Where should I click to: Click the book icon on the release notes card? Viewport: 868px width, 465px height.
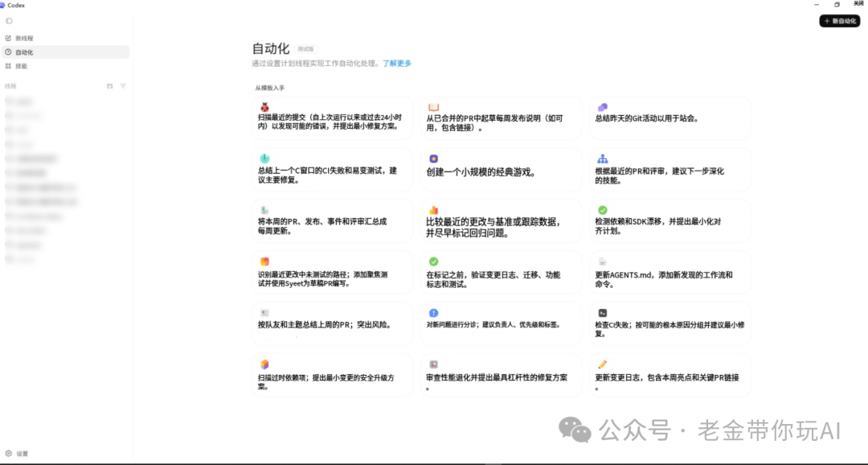pyautogui.click(x=433, y=107)
